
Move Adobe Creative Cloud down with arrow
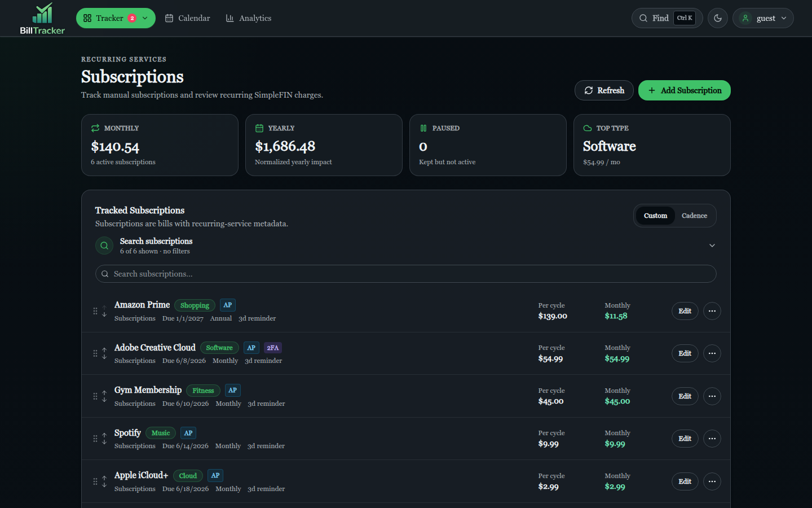[x=104, y=357]
